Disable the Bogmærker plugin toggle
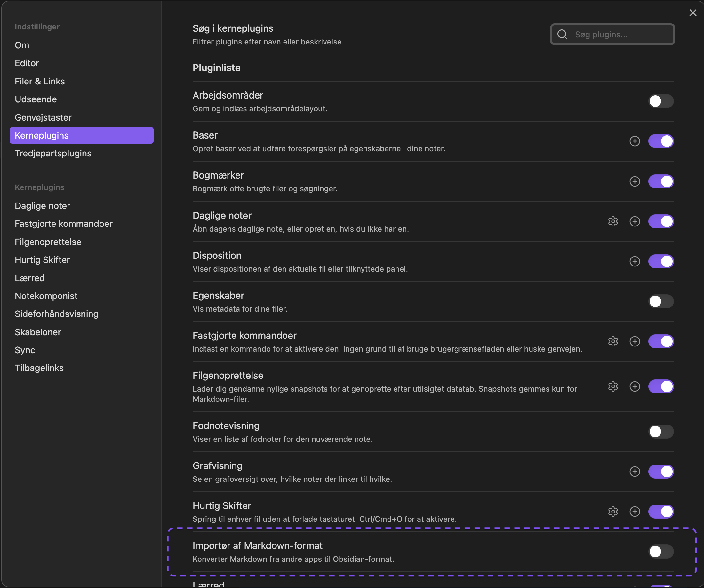 pos(660,181)
